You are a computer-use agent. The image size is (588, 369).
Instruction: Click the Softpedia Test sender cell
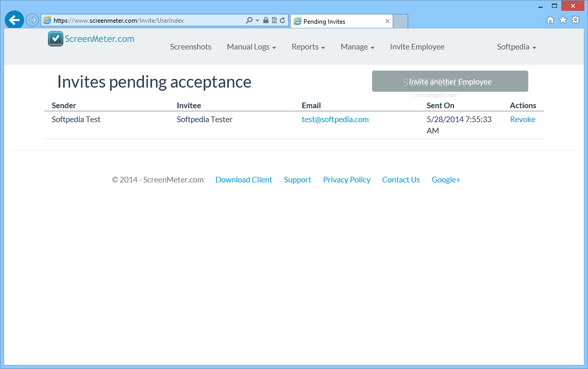[76, 119]
